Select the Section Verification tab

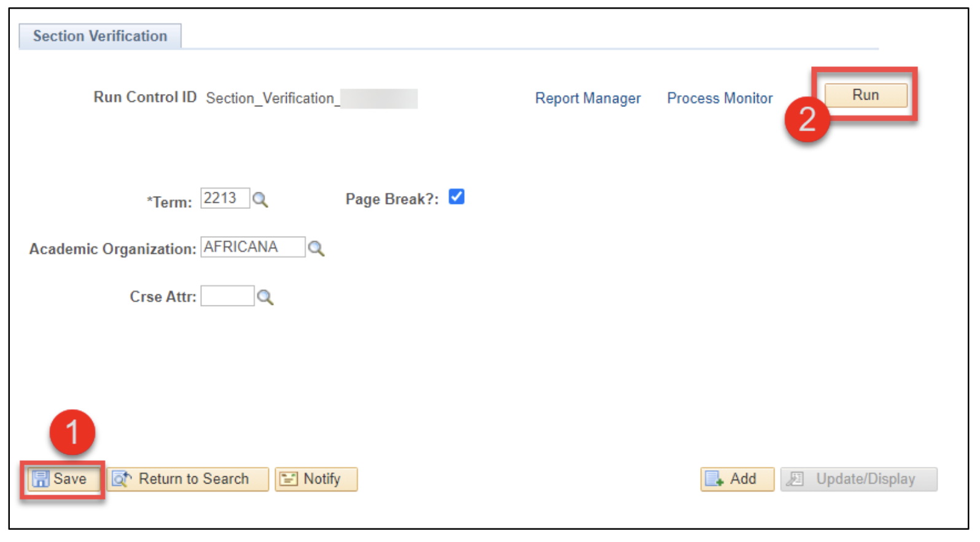click(x=100, y=36)
